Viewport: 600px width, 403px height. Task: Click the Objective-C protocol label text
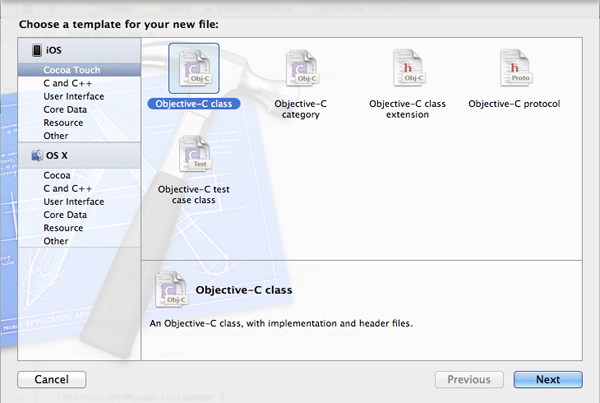coord(514,104)
